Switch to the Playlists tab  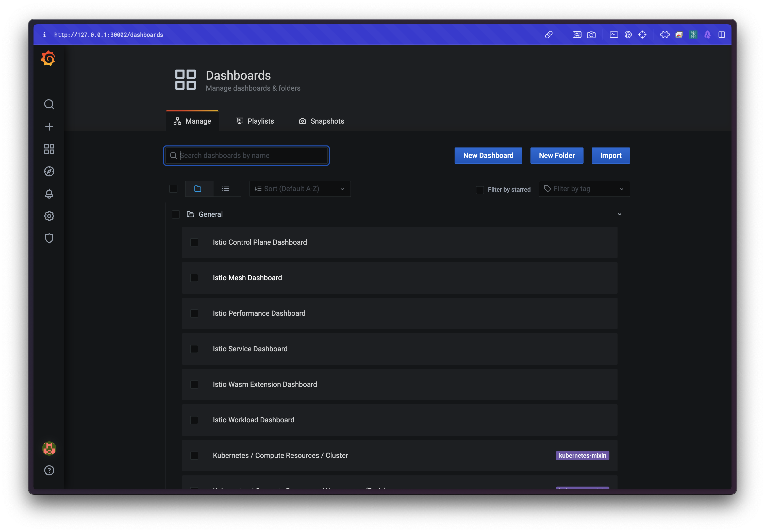pos(255,121)
